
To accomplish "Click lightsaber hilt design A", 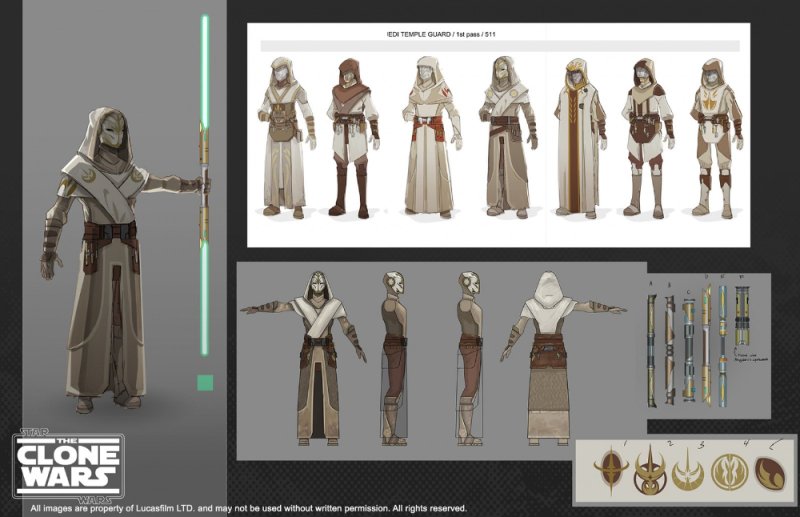I will 652,351.
